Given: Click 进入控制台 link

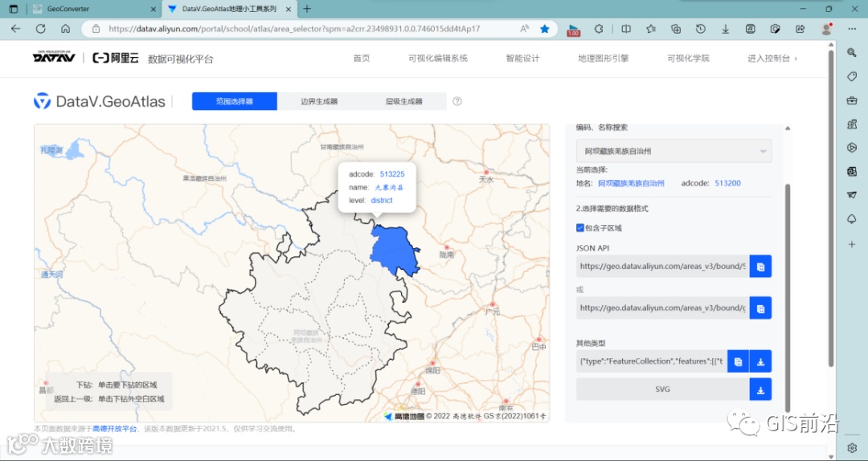Looking at the screenshot, I should (x=772, y=58).
